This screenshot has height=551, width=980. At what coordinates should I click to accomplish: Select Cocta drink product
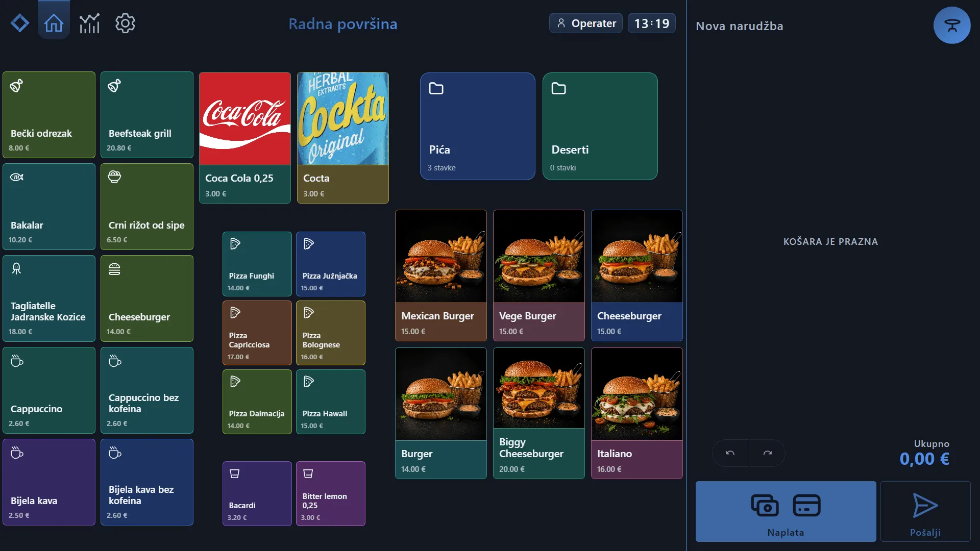click(343, 138)
